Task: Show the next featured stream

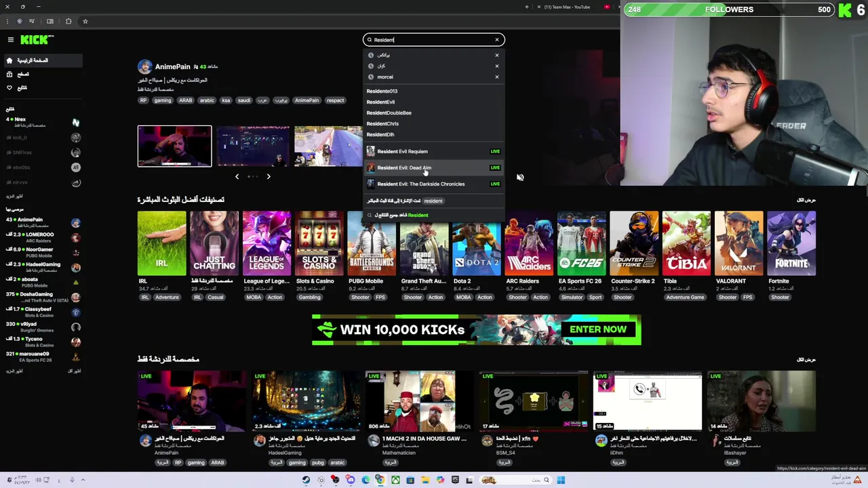Action: coord(269,177)
